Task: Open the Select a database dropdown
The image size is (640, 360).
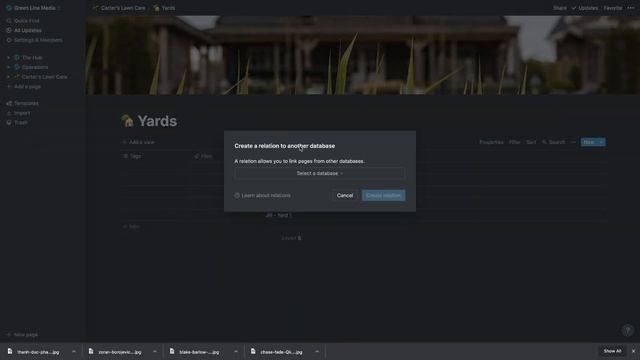Action: [320, 173]
